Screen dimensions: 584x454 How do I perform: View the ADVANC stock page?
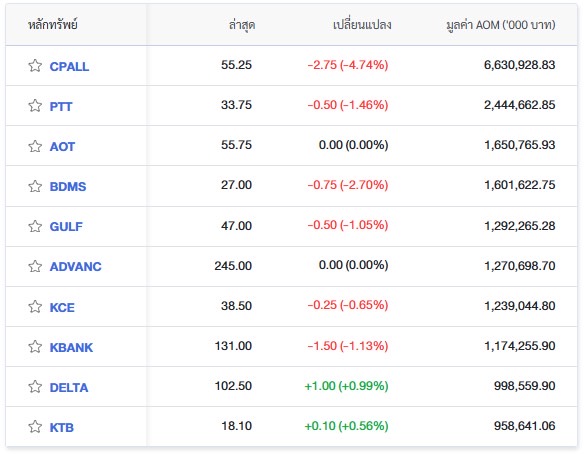click(x=76, y=267)
